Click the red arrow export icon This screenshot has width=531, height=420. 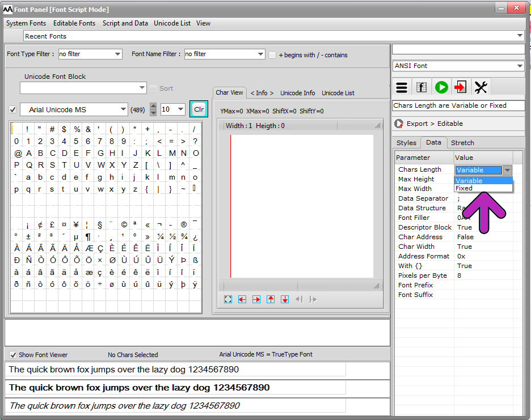[x=461, y=88]
